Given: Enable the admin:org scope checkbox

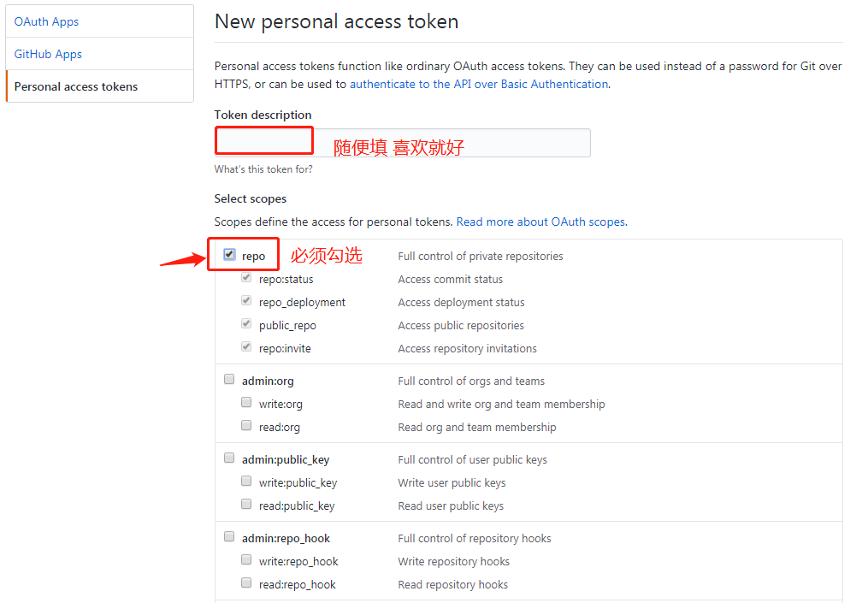Looking at the screenshot, I should click(229, 380).
